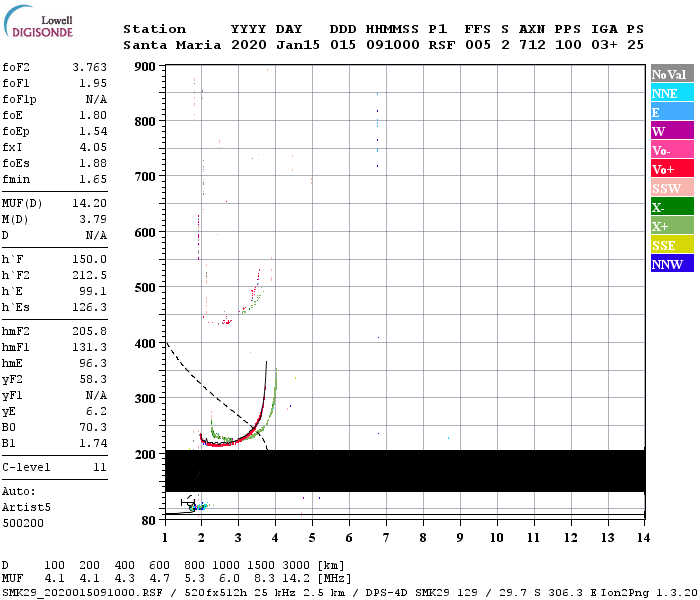Click the h`F2 value 212.5
Image resolution: width=700 pixels, height=600 pixels.
point(90,275)
